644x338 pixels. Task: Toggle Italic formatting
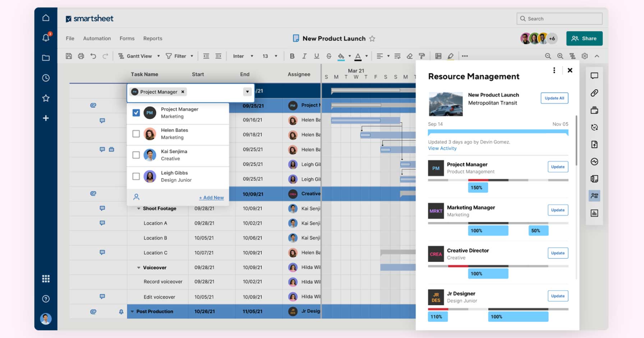(x=304, y=56)
